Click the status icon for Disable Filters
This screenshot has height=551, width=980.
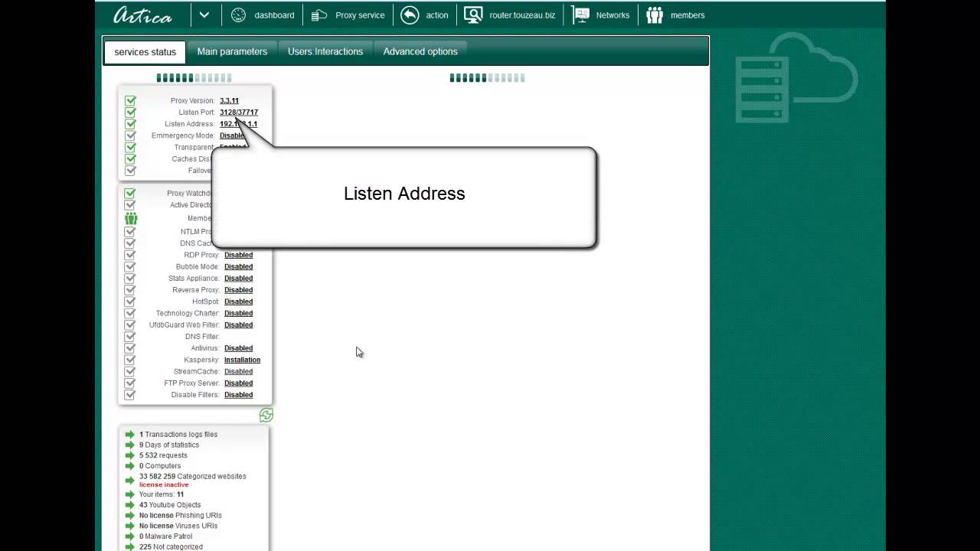(130, 395)
